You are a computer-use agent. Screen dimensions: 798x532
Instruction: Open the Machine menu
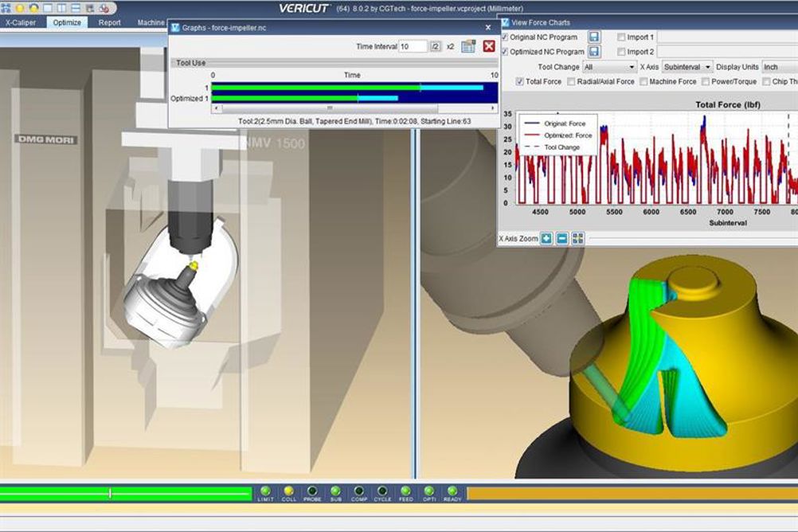[x=151, y=22]
